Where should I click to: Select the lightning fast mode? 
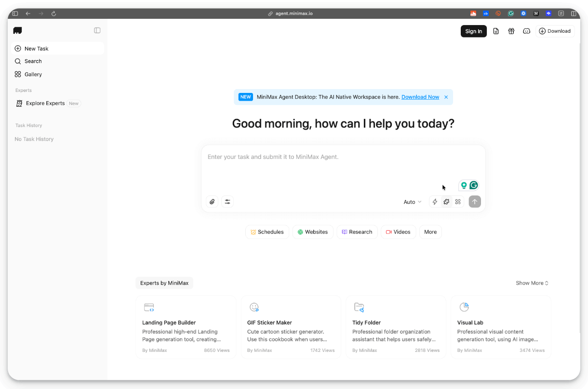tap(435, 202)
